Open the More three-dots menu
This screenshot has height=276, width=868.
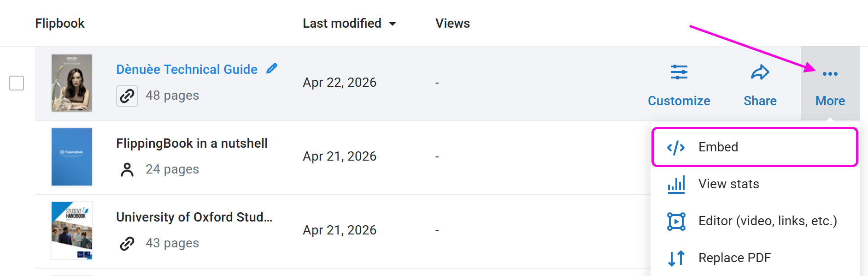click(x=830, y=74)
